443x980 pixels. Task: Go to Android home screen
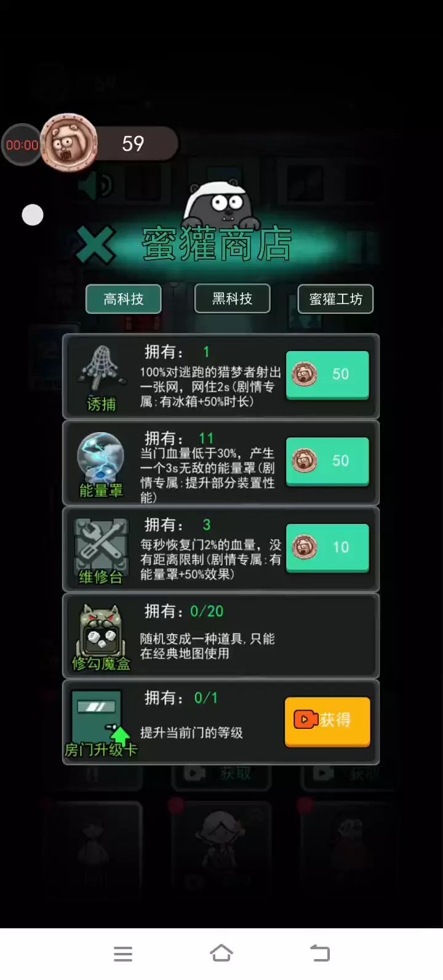click(221, 954)
